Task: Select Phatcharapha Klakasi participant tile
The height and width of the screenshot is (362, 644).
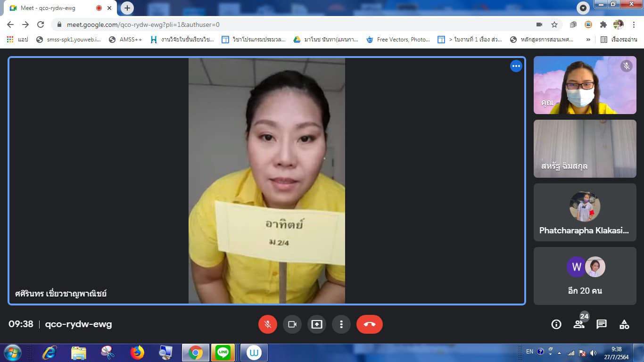Action: [585, 212]
